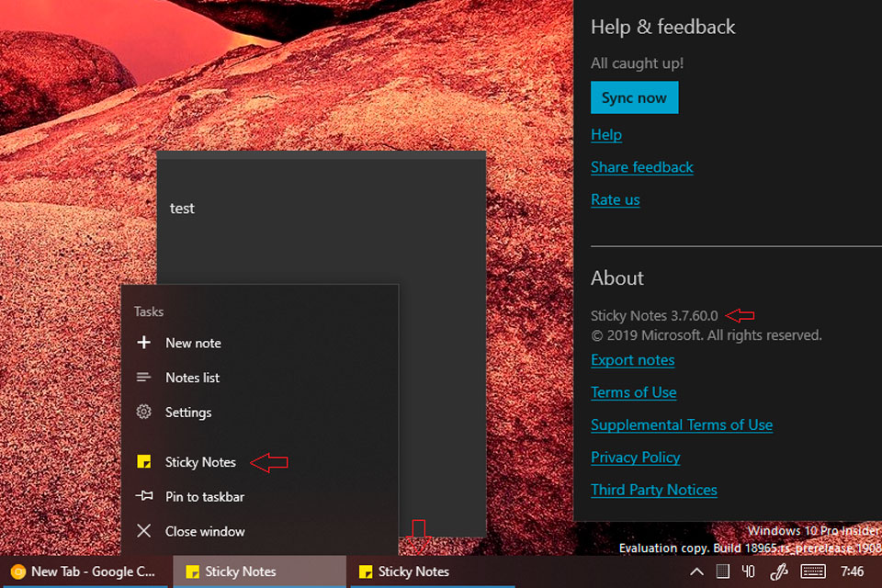Launch Sticky Notes from the jump list entry
882x588 pixels.
[x=260, y=462]
